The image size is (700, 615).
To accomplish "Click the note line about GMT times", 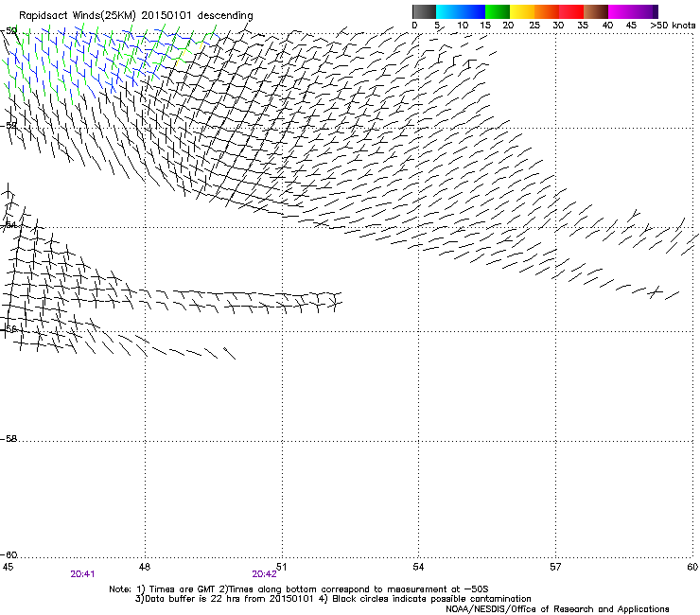I will pos(299,589).
